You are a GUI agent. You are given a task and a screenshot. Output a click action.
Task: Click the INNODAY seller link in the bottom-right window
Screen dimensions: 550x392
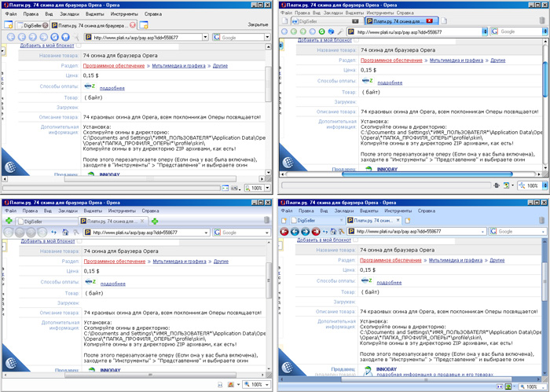pos(387,369)
